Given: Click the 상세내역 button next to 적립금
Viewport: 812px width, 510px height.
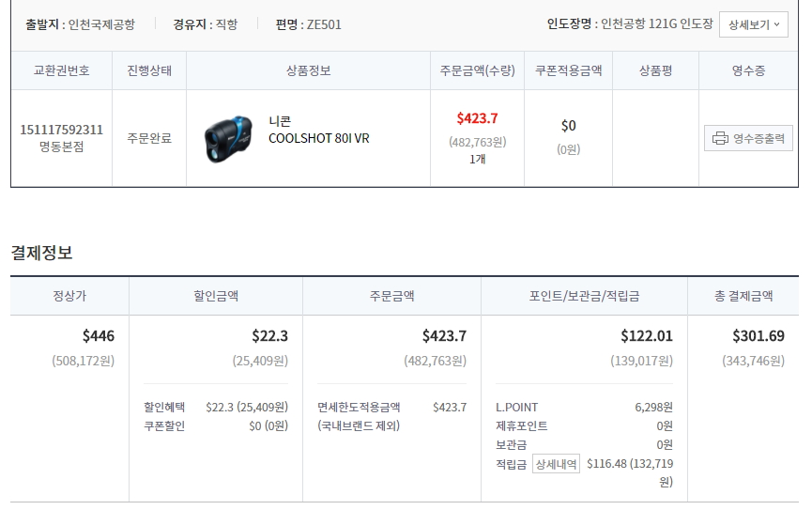Looking at the screenshot, I should (x=556, y=463).
